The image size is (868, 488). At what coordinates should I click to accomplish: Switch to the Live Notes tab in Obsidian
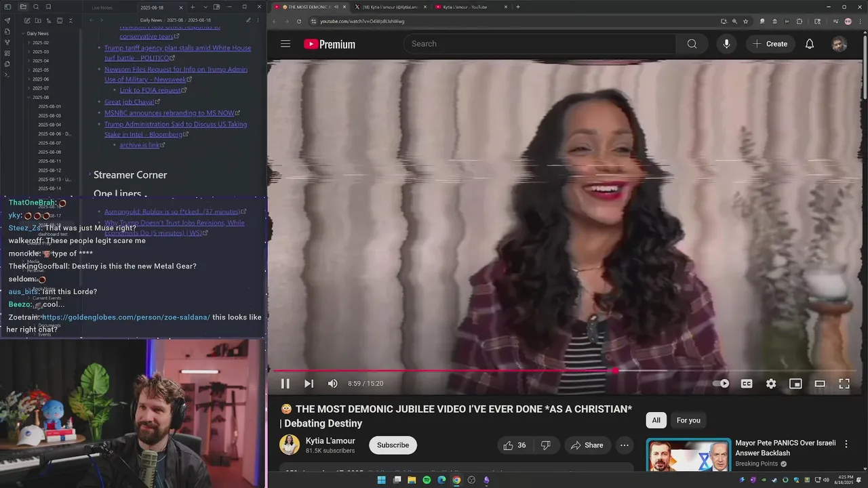coord(102,7)
